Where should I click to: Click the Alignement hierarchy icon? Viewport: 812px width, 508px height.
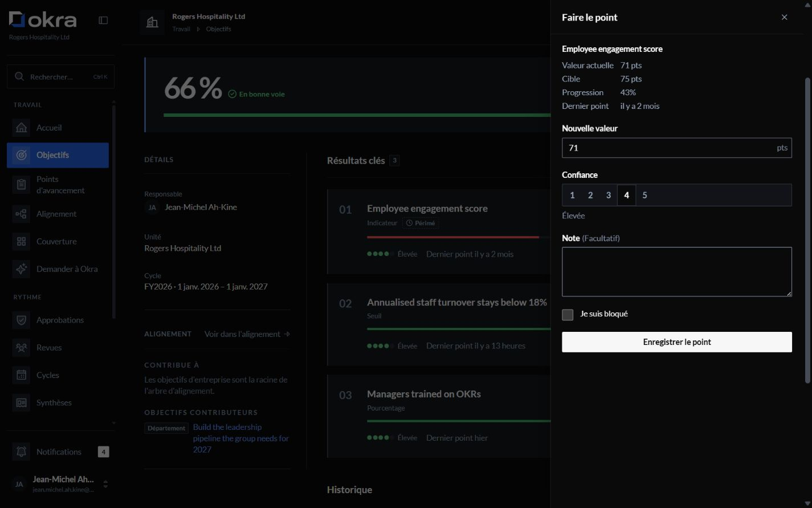[x=21, y=214]
